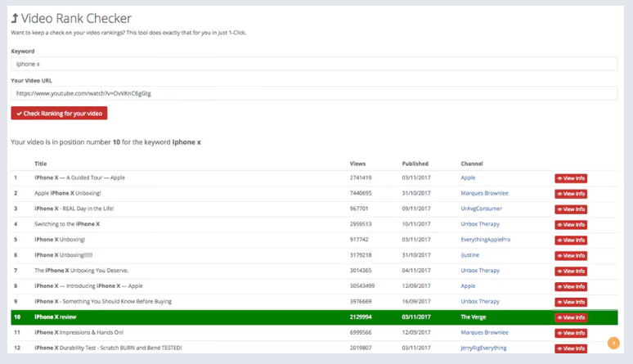This screenshot has height=364, width=633.
Task: Click Check Ranking for your video button
Action: [x=59, y=114]
